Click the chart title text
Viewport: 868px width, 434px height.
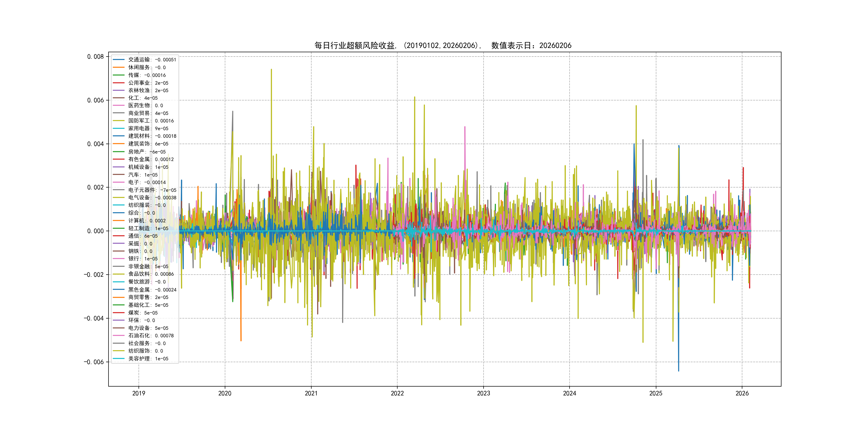443,46
